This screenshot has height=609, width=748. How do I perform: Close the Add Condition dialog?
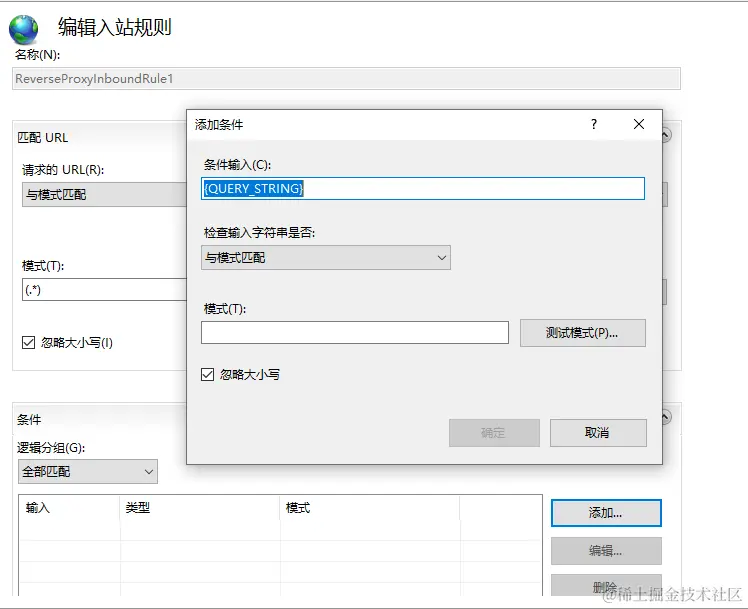click(639, 125)
